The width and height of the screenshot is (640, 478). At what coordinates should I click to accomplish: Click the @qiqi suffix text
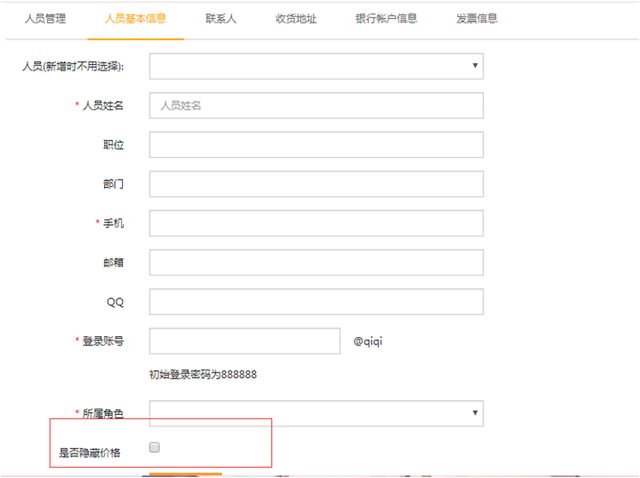coord(368,341)
